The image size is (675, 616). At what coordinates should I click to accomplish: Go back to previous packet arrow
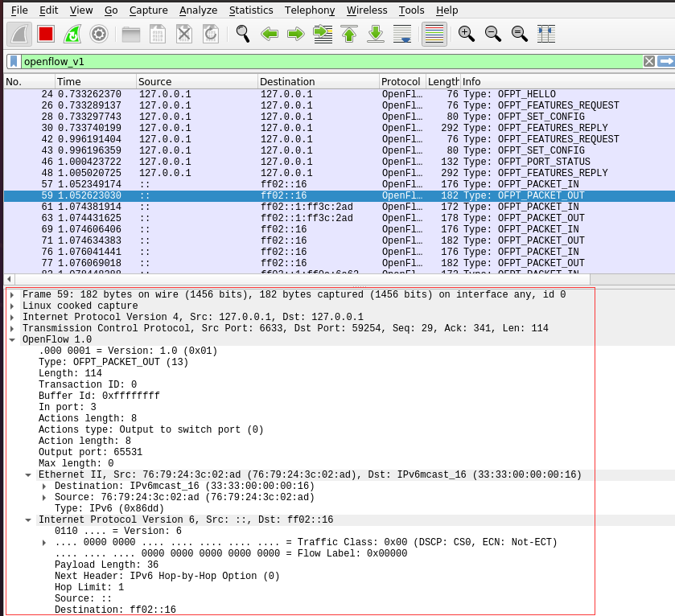pyautogui.click(x=270, y=34)
